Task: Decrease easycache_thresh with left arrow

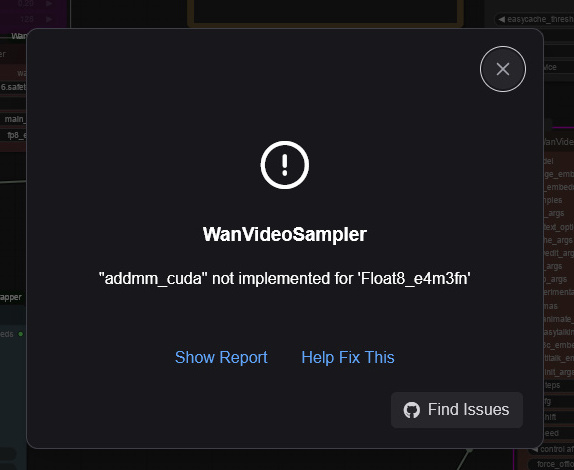Action: [x=501, y=19]
